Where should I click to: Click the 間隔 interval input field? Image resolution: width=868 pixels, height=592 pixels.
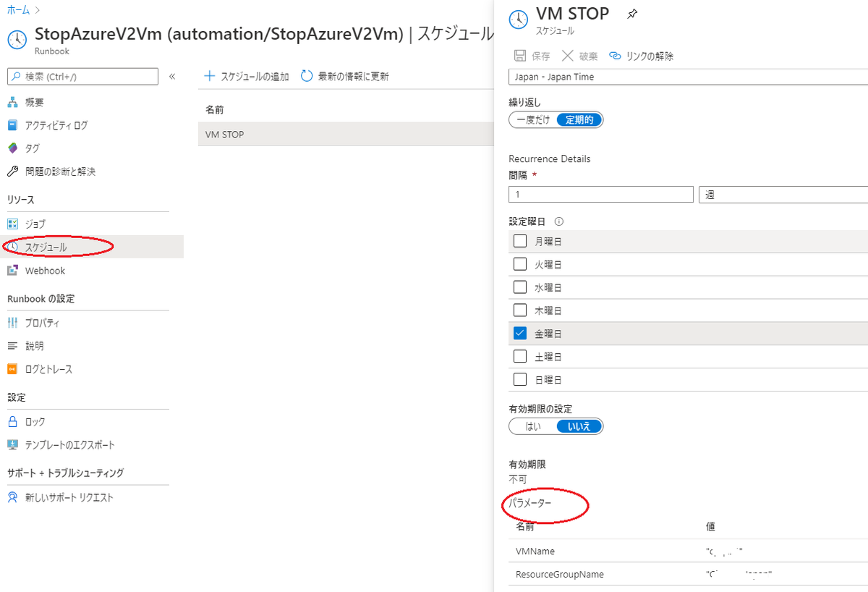click(601, 194)
